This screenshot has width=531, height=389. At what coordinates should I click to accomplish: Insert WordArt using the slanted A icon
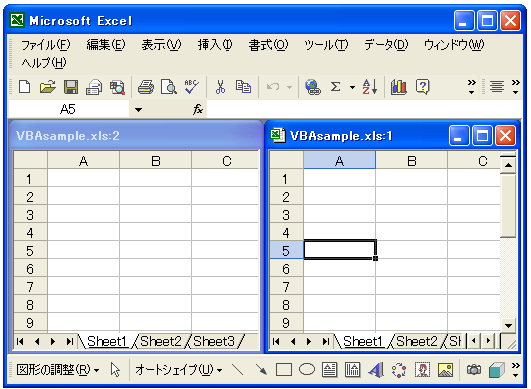[x=376, y=370]
